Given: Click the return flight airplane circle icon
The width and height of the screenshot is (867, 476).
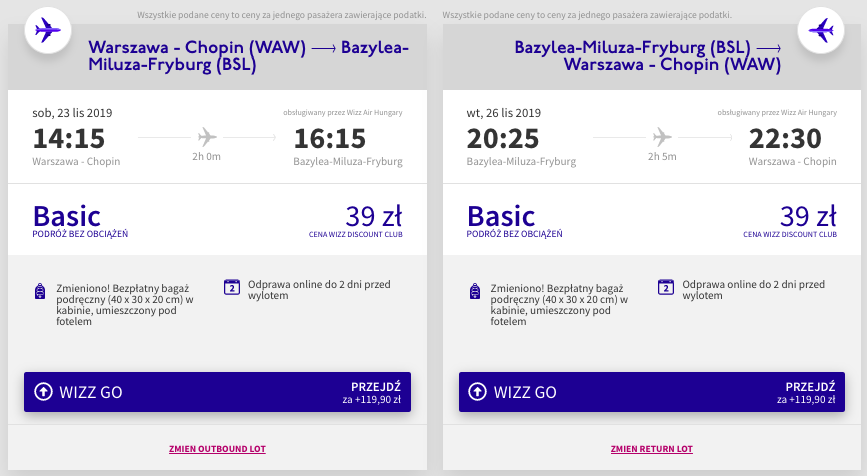Looking at the screenshot, I should point(821,30).
